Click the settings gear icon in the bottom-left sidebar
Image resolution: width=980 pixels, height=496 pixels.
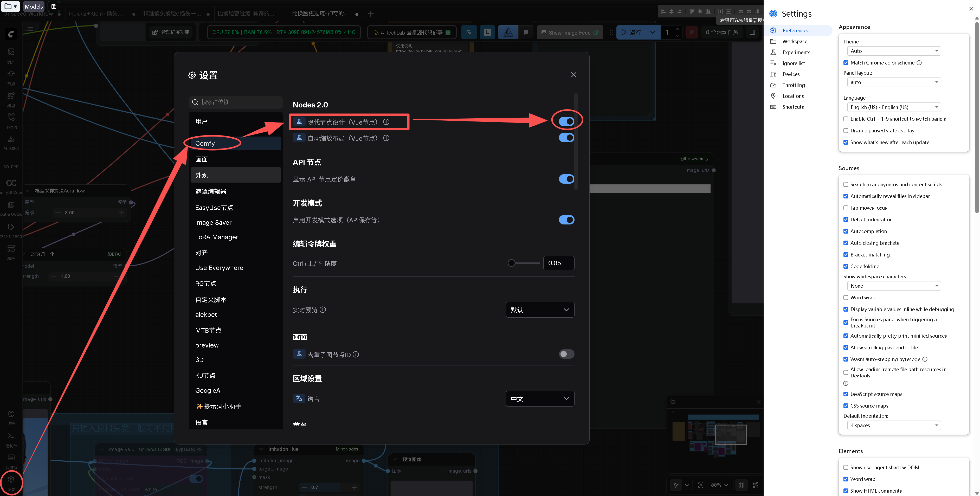11,480
